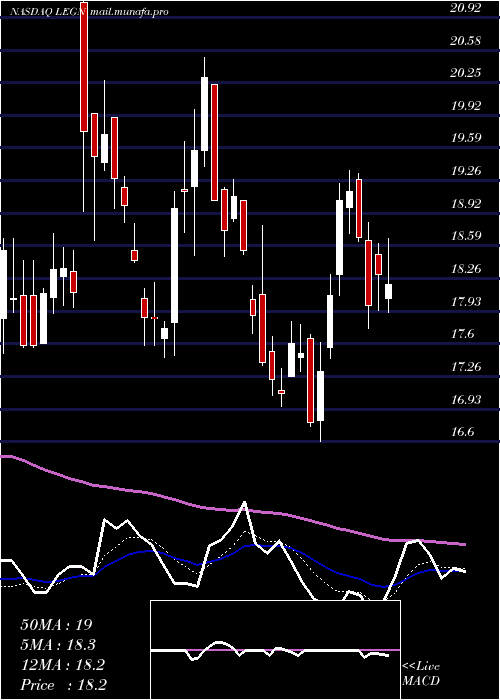Select the 19.59 price axis label

[466, 138]
